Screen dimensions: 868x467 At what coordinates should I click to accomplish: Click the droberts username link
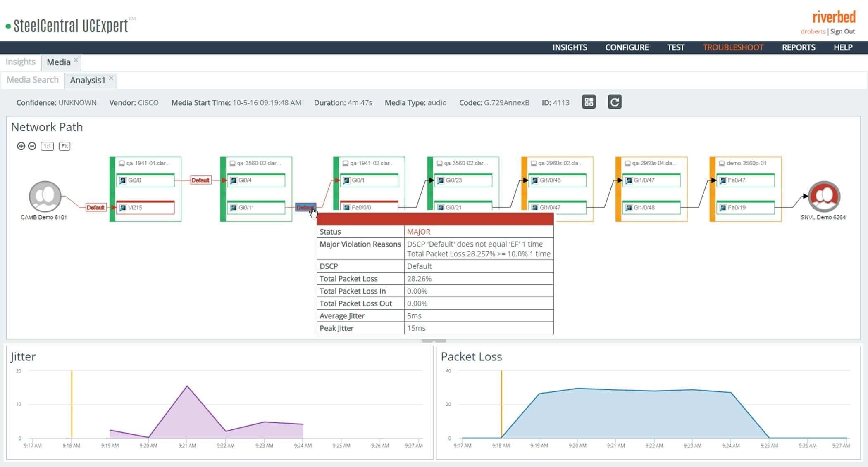[813, 31]
